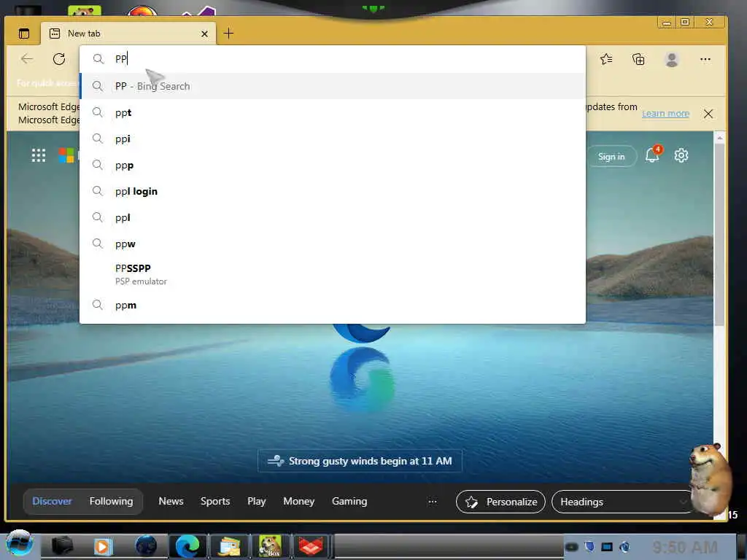747x560 pixels.
Task: Open the app launcher grid icon
Action: tap(39, 155)
